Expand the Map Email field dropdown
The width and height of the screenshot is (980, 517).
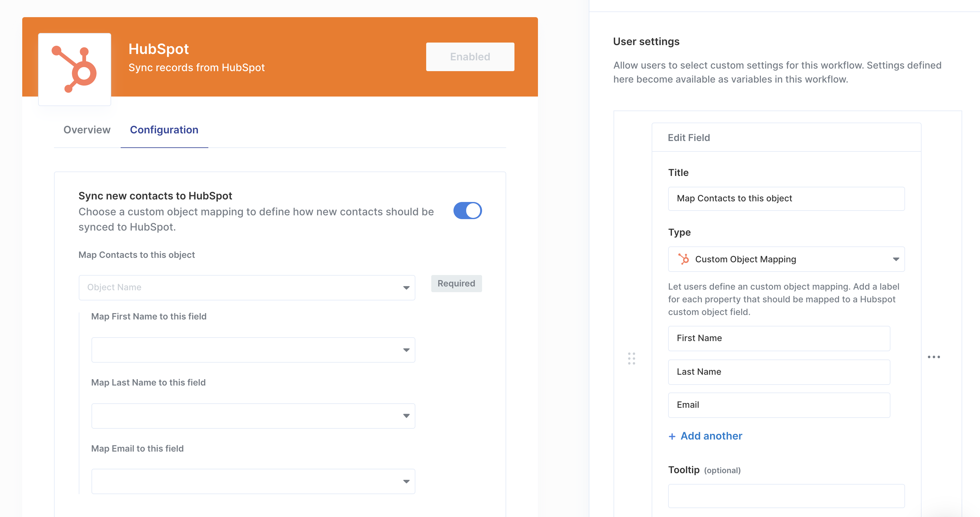tap(253, 482)
